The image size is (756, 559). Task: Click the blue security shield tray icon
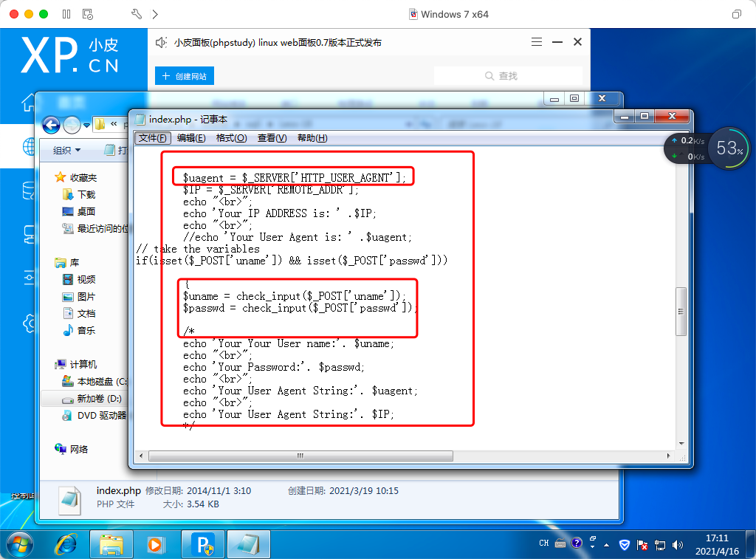click(x=624, y=545)
